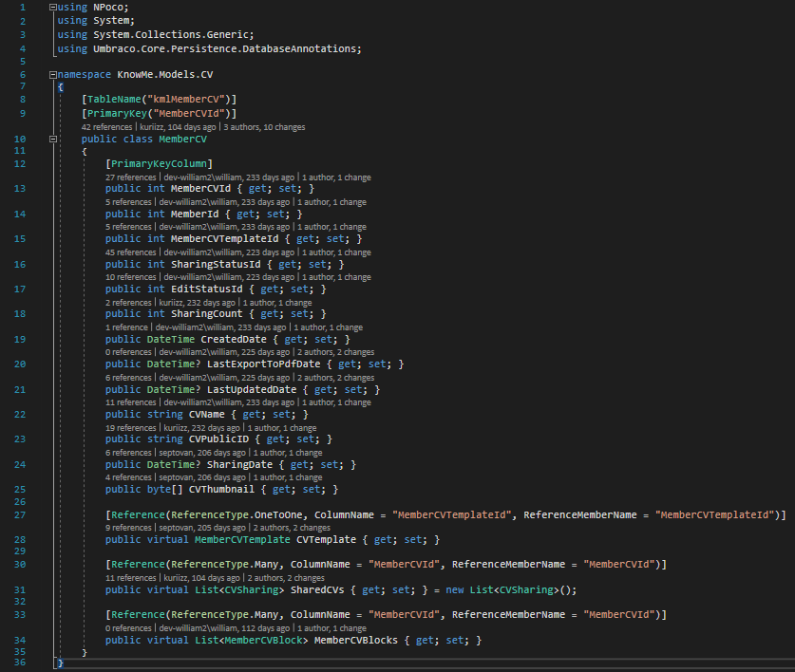Show 10 references above EditStatusId property
795x672 pixels.
(131, 277)
